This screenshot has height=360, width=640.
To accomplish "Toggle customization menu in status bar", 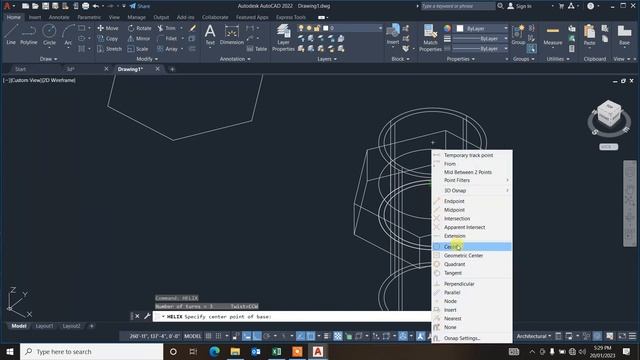I will [632, 336].
